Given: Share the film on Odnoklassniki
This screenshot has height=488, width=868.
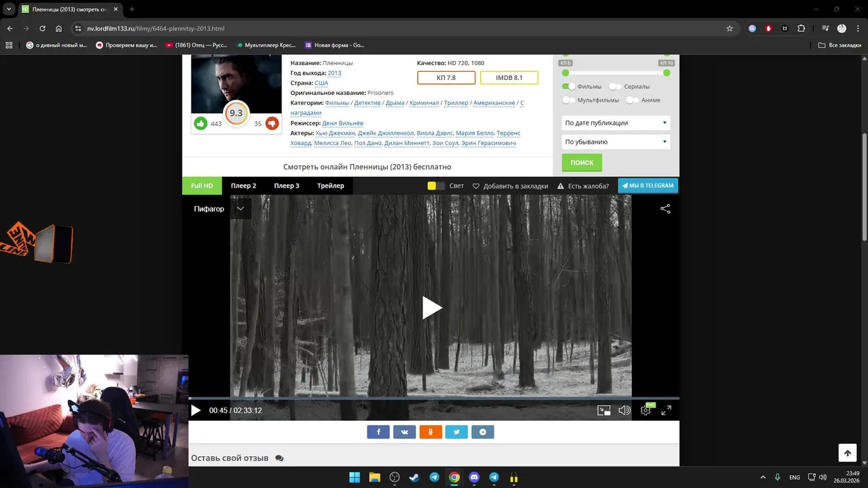Looking at the screenshot, I should tap(431, 432).
